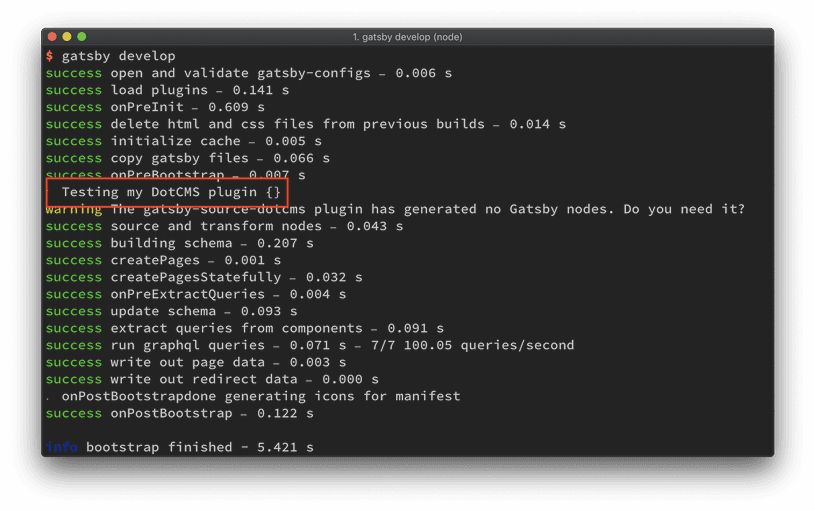Click the 'initialize cache – 0.005 s' line
Image resolution: width=815 pixels, height=511 pixels.
183,141
